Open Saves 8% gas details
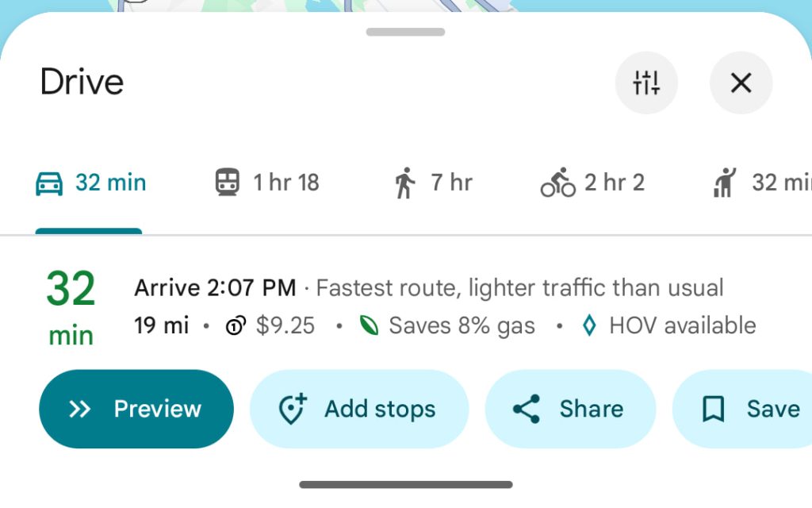The width and height of the screenshot is (812, 508). pos(461,325)
